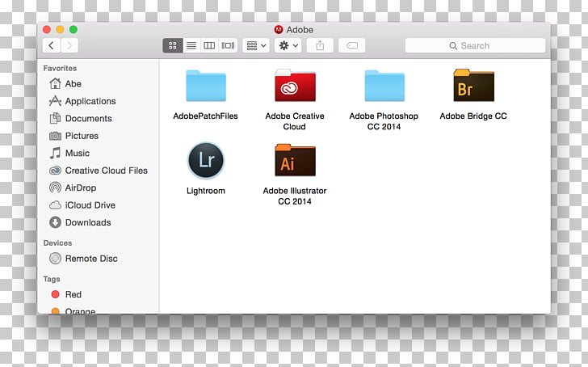
Task: Select the Red tag in sidebar
Action: click(x=99, y=294)
